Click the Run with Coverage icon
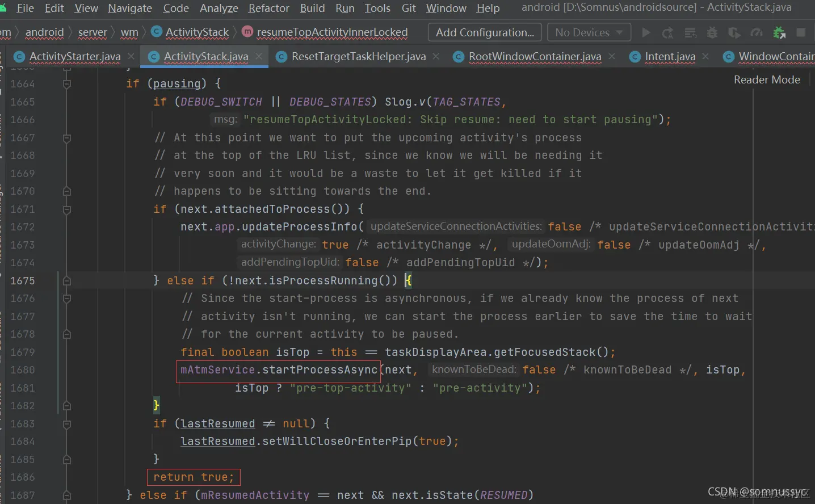Screen dimensions: 815x504 pos(734,32)
